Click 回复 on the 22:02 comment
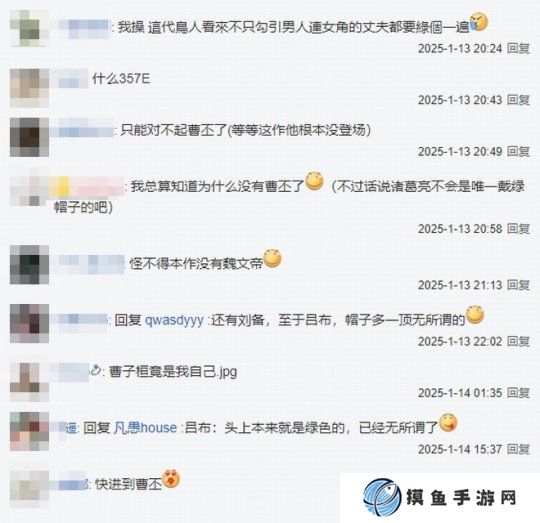The height and width of the screenshot is (523, 540). (518, 342)
